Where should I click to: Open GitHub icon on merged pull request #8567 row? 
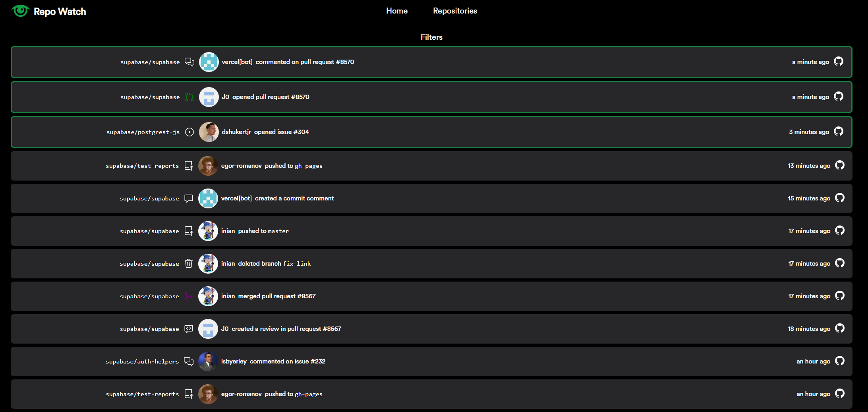tap(840, 296)
